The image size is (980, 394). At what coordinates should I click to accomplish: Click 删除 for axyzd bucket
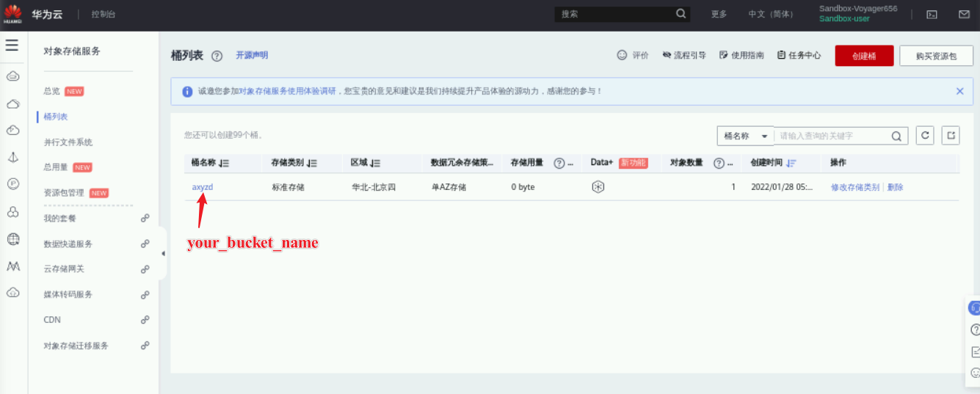pos(896,187)
